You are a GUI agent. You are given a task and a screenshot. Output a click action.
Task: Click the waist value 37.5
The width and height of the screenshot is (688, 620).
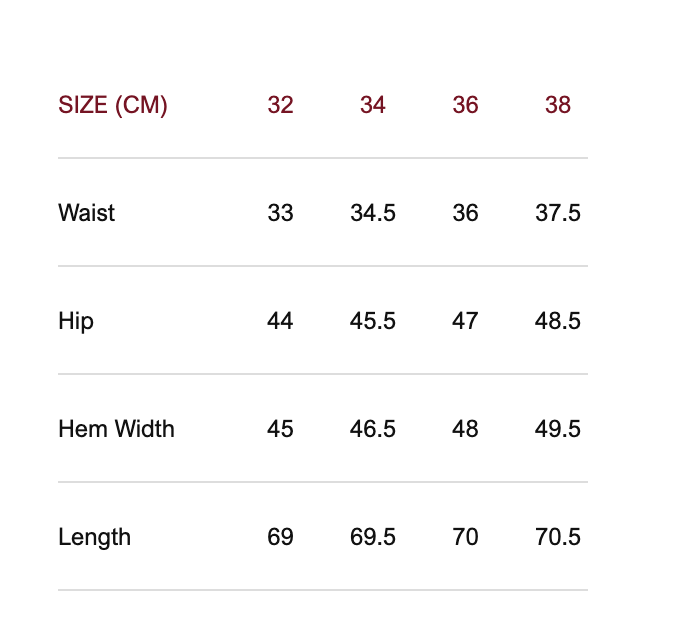[x=558, y=213]
